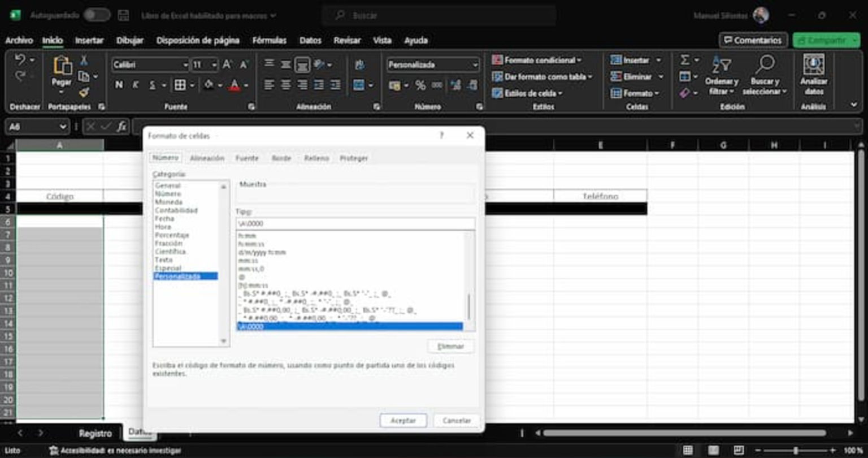Click the Buscar search box
Screen dimensions: 868x458
click(439, 16)
